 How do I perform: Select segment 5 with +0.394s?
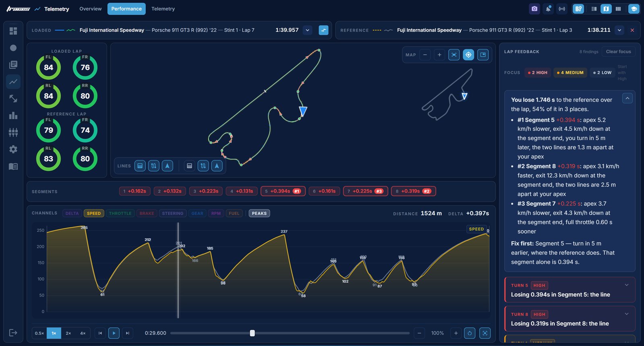[283, 191]
